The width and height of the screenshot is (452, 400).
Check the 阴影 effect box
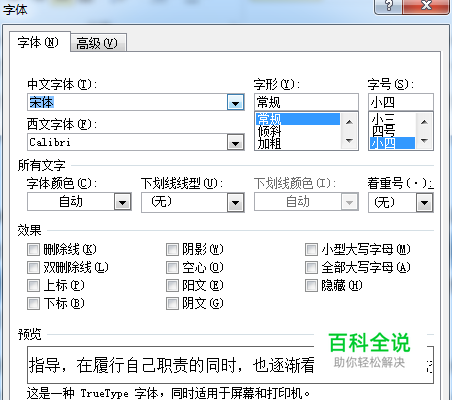(x=172, y=249)
